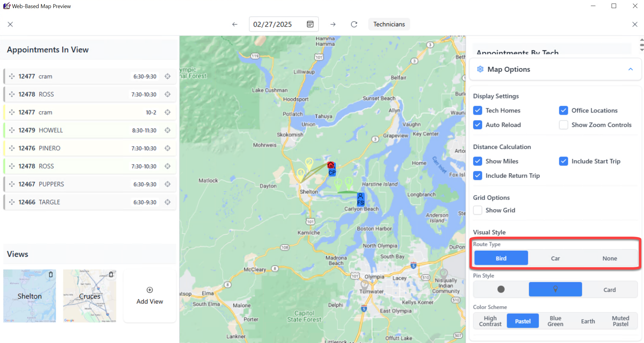Enable Show Zoom Controls checkbox
644x343 pixels.
click(563, 125)
